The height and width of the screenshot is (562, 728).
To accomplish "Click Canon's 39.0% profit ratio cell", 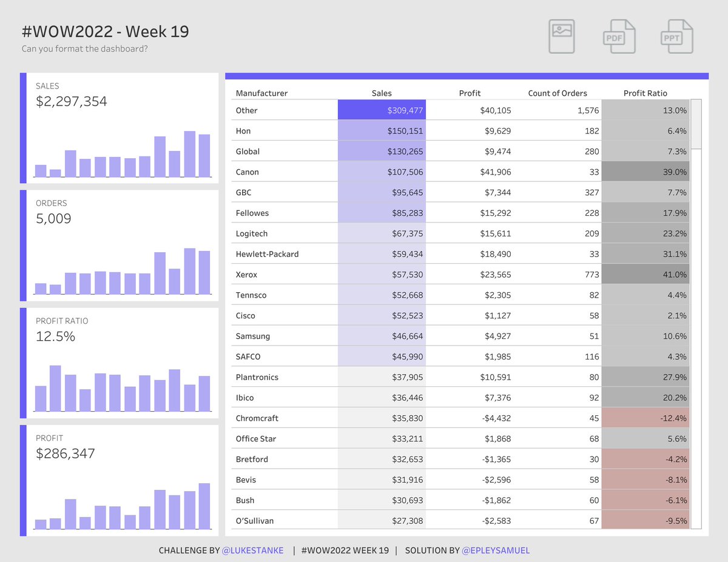I will click(645, 172).
